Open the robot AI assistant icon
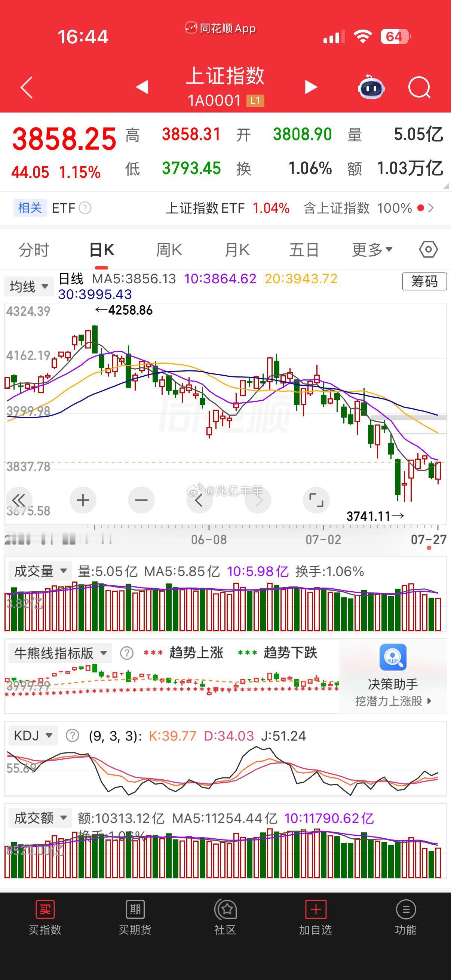The width and height of the screenshot is (451, 980). (x=371, y=87)
